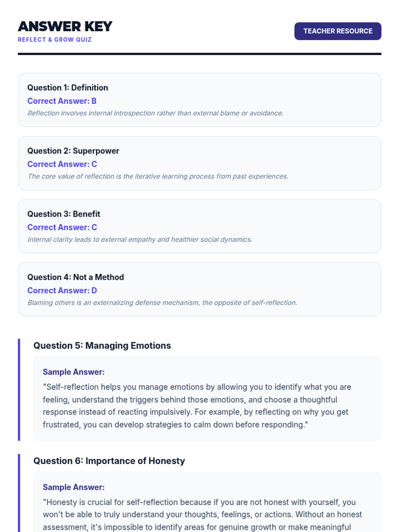
Task: Click the explanation about internal introspection
Action: [x=155, y=113]
